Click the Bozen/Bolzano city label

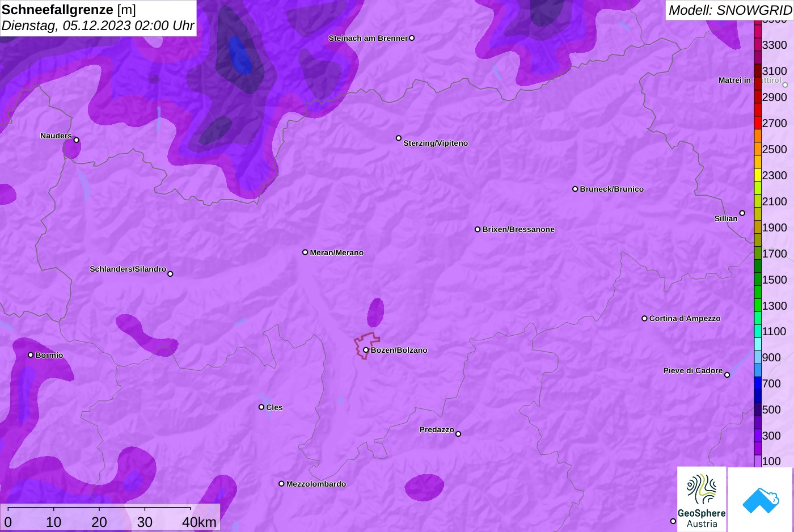point(399,350)
